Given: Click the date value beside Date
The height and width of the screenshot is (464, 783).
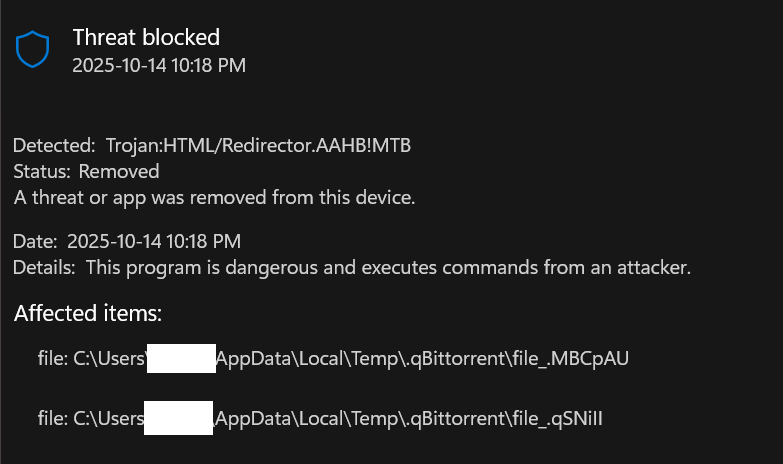Looking at the screenshot, I should tap(153, 242).
